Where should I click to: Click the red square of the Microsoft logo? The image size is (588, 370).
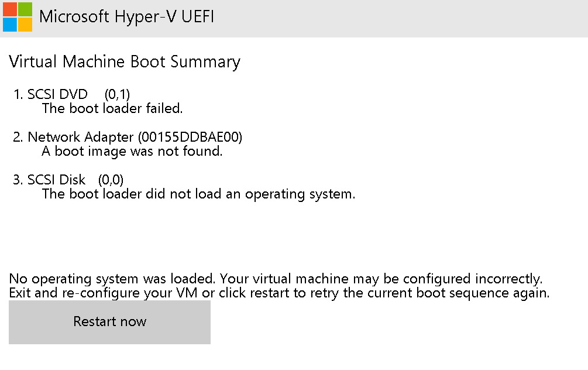pyautogui.click(x=11, y=9)
